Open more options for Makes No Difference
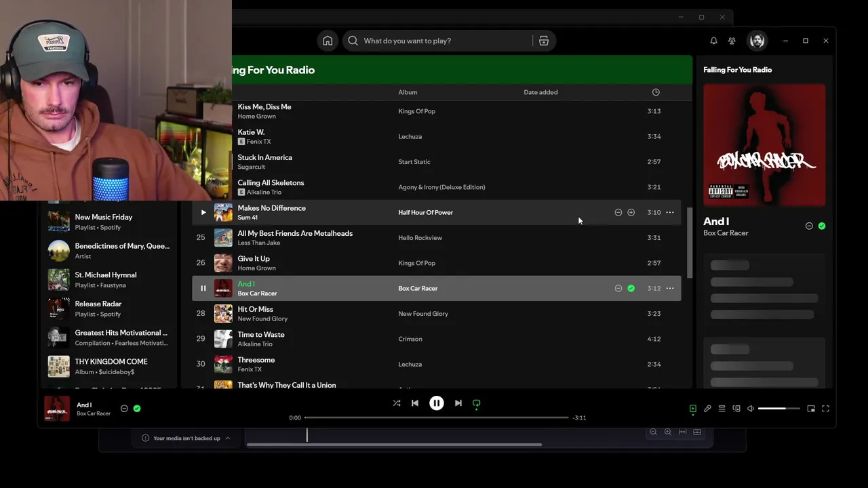 pos(669,212)
